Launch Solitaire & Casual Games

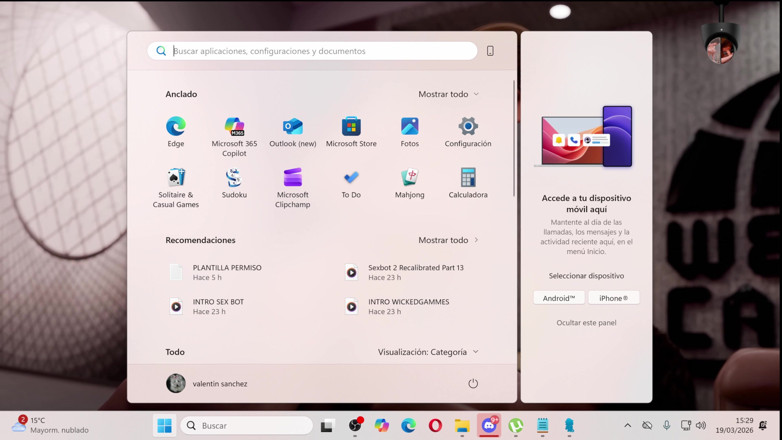pos(176,188)
